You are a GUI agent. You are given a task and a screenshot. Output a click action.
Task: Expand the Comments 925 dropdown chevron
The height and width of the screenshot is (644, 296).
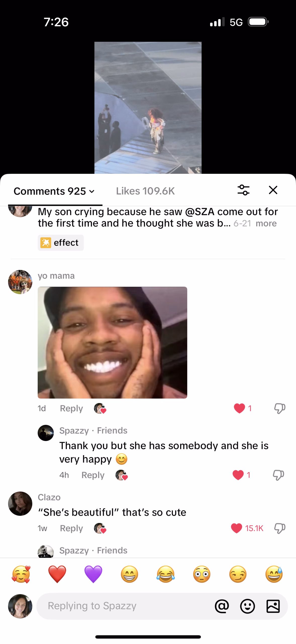pyautogui.click(x=92, y=191)
